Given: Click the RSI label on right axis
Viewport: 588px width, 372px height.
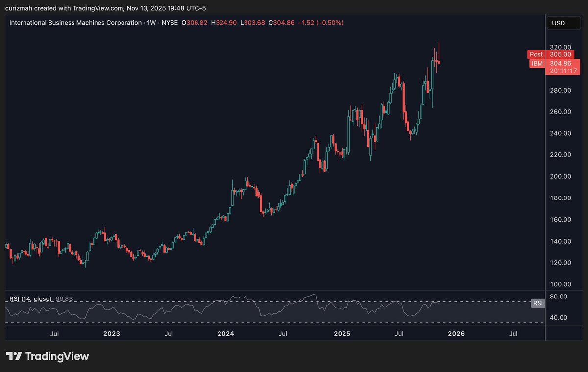Looking at the screenshot, I should 538,303.
